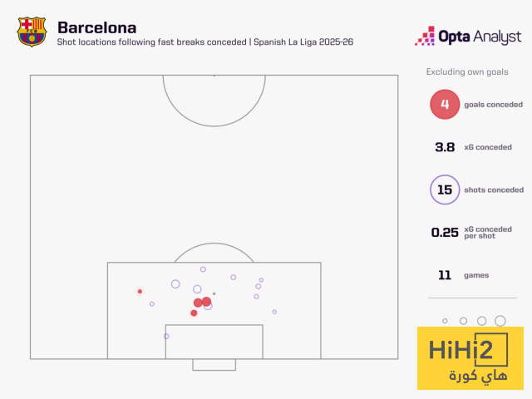532x399 pixels.
Task: Click the Barcelona title text
Action: (x=97, y=27)
